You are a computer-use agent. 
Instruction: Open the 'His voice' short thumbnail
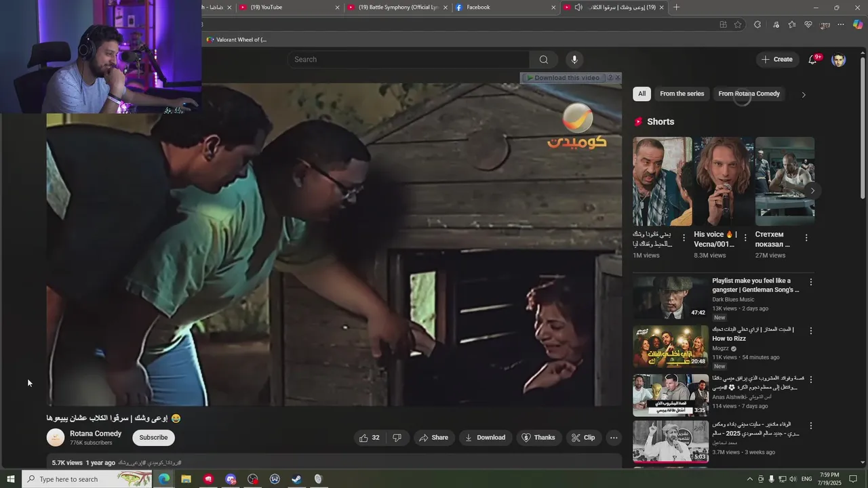724,182
